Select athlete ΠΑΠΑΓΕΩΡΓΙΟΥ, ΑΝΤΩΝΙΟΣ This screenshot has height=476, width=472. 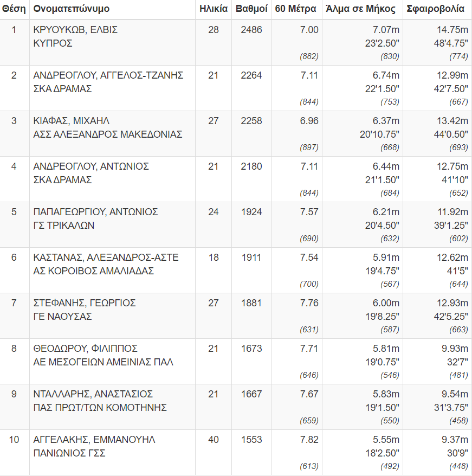95,212
